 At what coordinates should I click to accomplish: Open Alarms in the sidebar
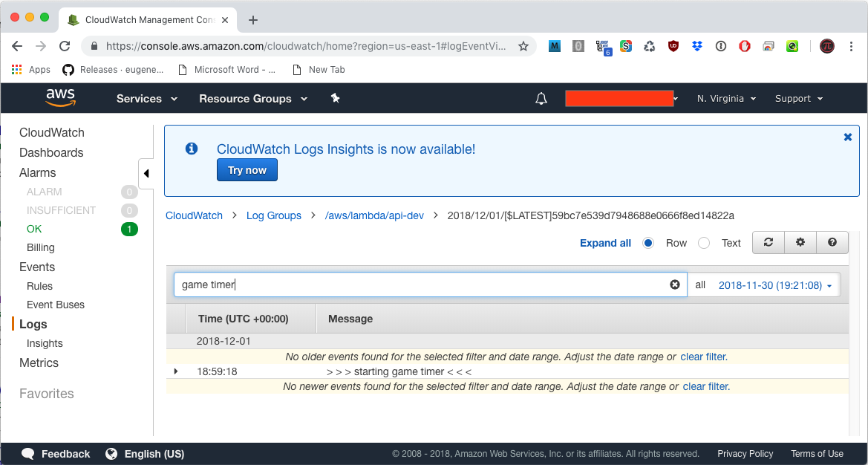tap(38, 173)
